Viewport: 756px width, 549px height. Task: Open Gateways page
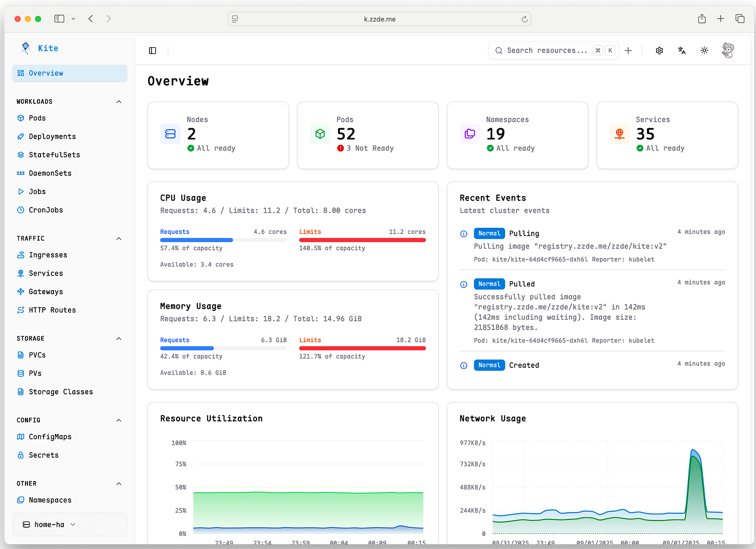(70, 292)
